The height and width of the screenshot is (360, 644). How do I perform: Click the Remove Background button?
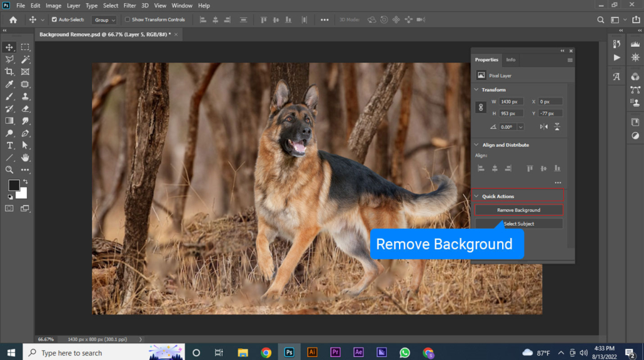tap(518, 210)
